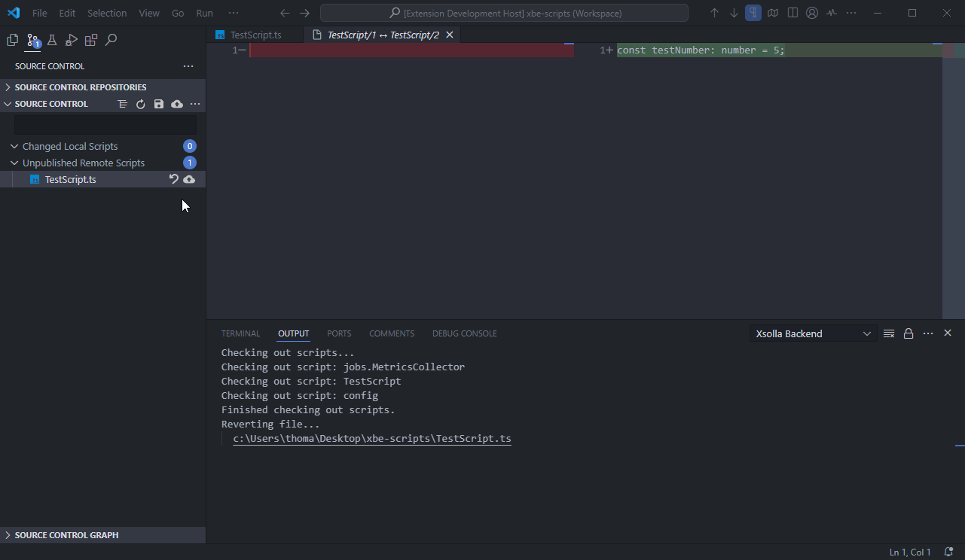This screenshot has height=560, width=965.
Task: Open the menu bar overflow ellipsis
Action: 234,13
